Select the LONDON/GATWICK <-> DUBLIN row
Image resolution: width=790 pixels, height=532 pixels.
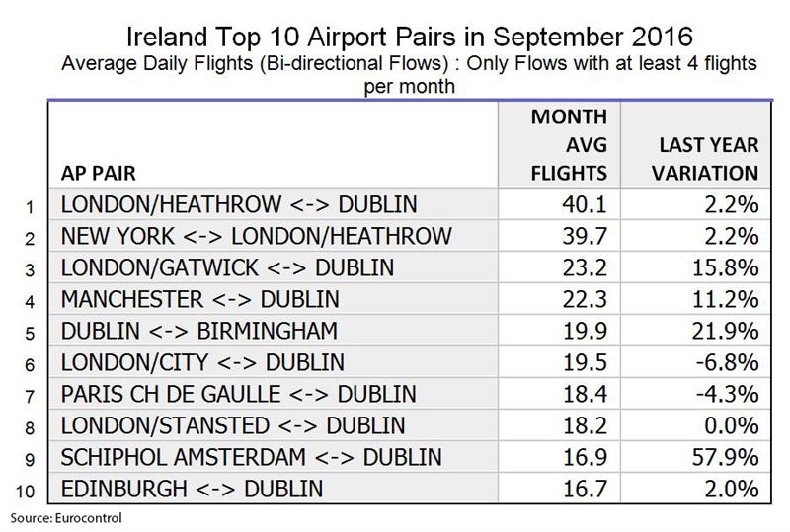(x=410, y=267)
